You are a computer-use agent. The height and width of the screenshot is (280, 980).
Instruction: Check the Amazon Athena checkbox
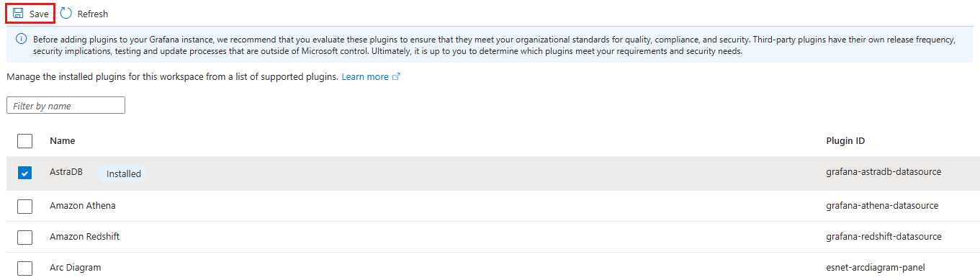(x=24, y=206)
